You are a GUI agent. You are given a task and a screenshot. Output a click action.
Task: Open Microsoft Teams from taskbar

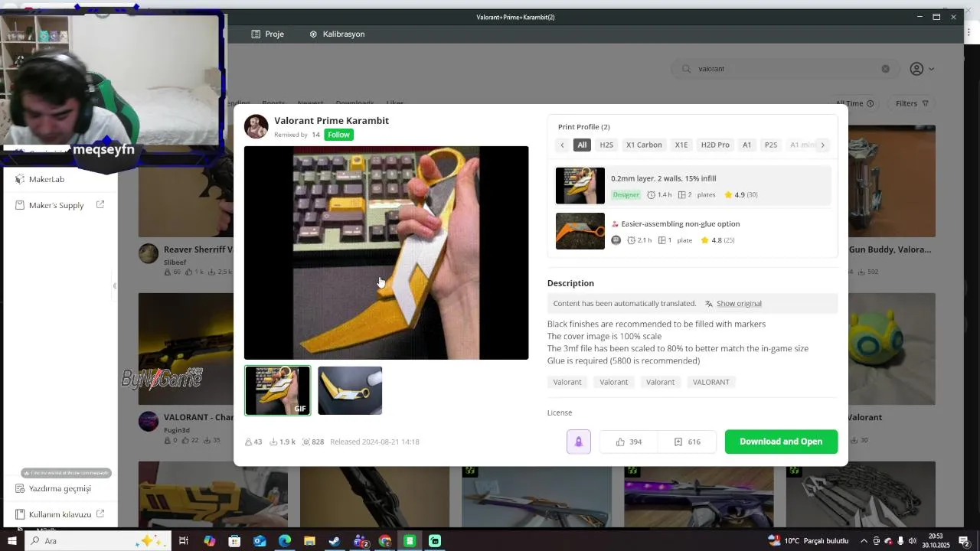[361, 541]
